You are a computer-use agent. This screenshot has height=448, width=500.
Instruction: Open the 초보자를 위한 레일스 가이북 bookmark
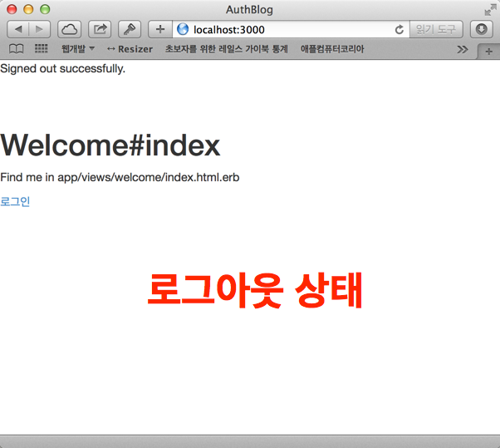pyautogui.click(x=226, y=49)
